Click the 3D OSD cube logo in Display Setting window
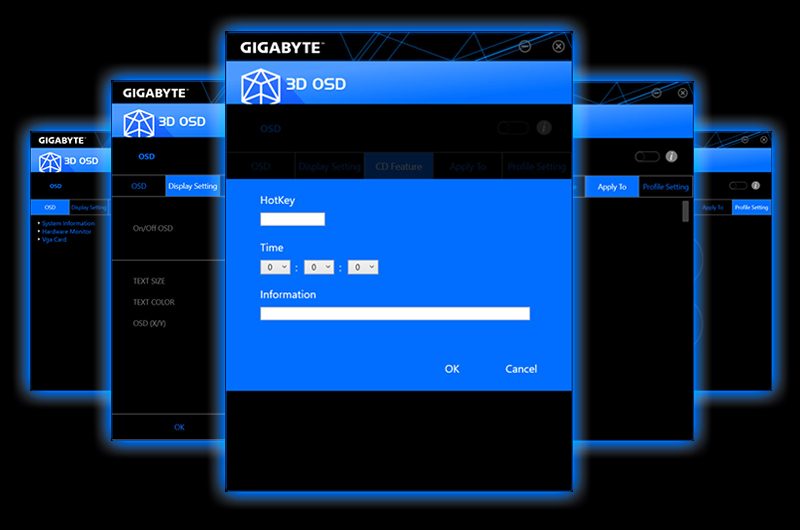Screen dimensions: 800x530 pyautogui.click(x=138, y=123)
